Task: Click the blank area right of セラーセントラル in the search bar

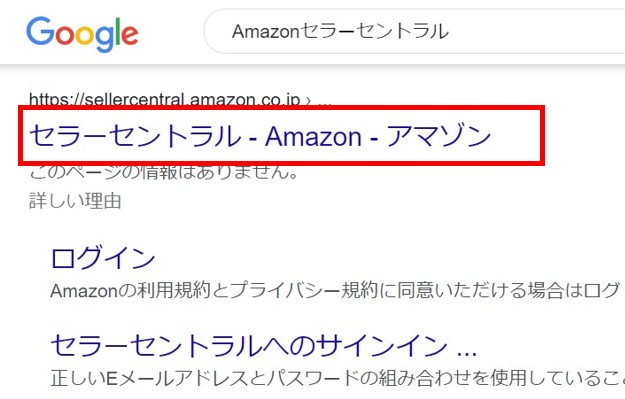Action: (538, 31)
